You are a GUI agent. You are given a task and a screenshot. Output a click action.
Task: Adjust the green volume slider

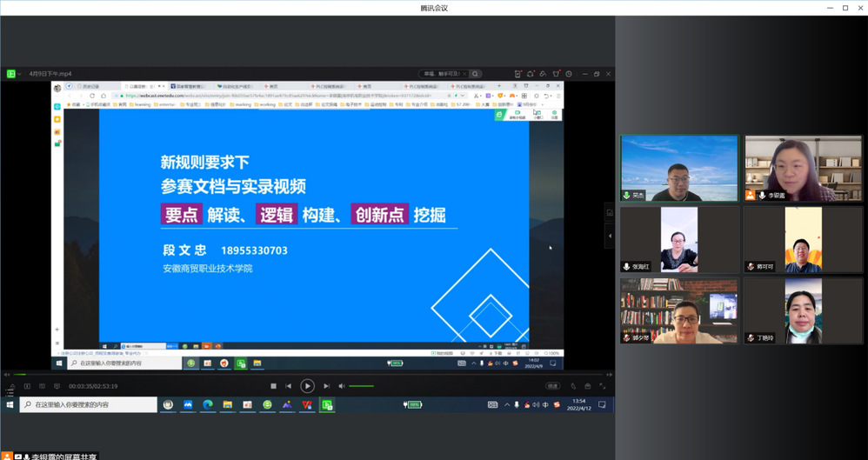[361, 386]
